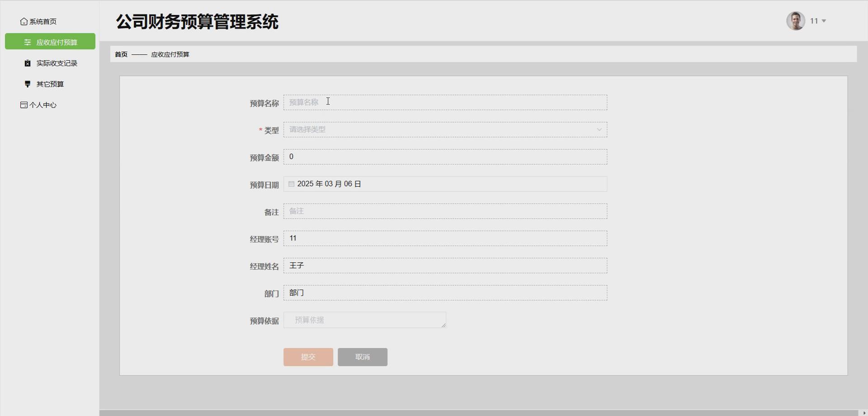Viewport: 868px width, 416px height.
Task: Expand the 请选择类型 type dropdown
Action: 445,129
